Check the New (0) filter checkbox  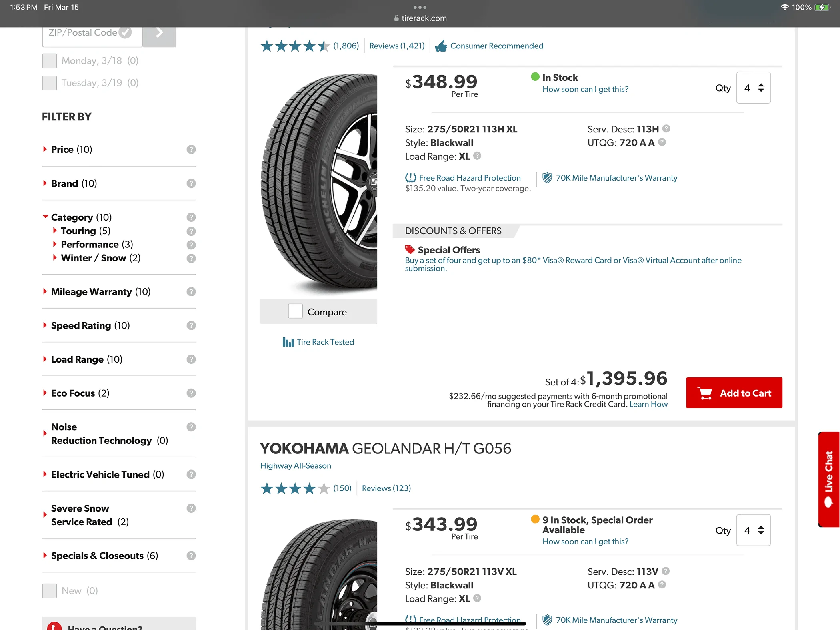click(x=50, y=591)
